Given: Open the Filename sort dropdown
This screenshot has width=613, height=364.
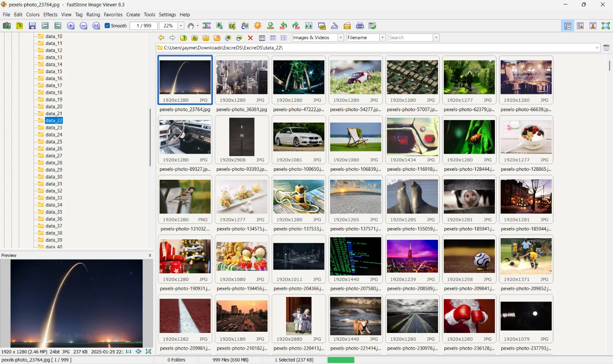Looking at the screenshot, I should click(382, 37).
